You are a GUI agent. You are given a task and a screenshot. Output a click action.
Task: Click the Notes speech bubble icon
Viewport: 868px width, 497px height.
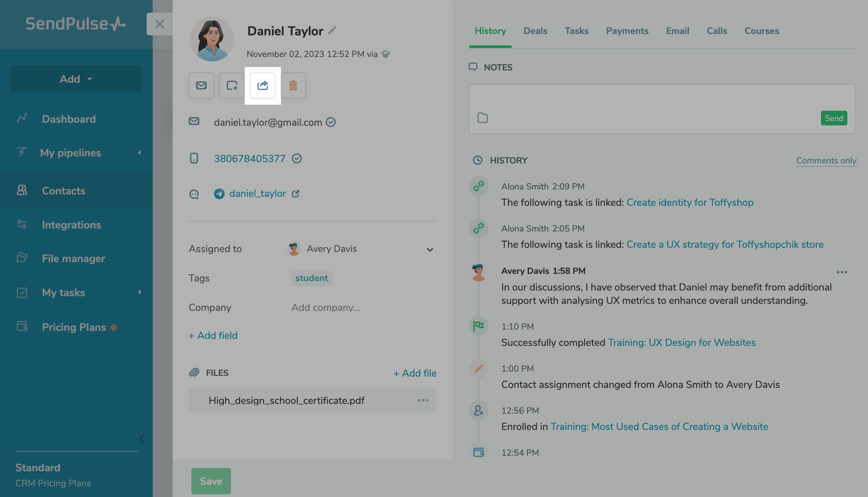click(x=473, y=67)
